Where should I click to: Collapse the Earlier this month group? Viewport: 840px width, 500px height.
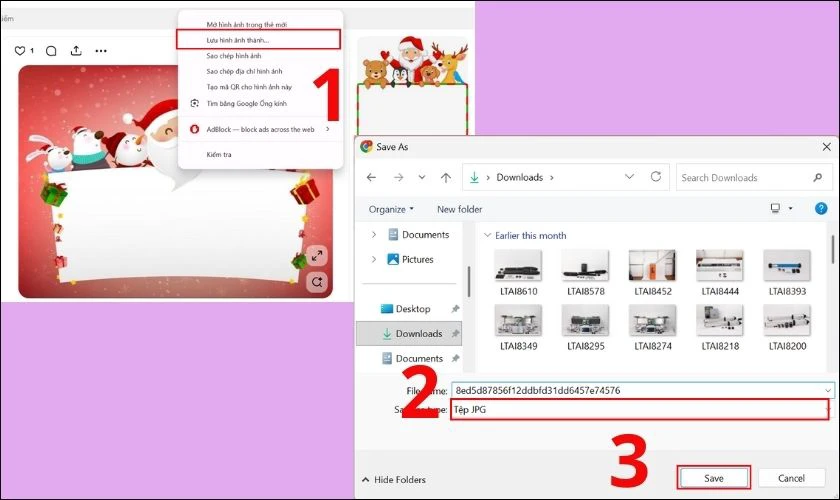pyautogui.click(x=488, y=236)
